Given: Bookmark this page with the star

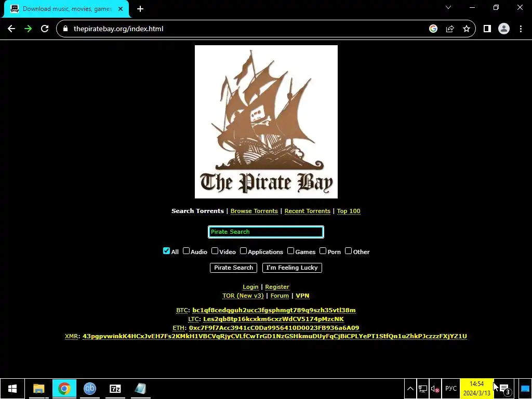Looking at the screenshot, I should (467, 29).
